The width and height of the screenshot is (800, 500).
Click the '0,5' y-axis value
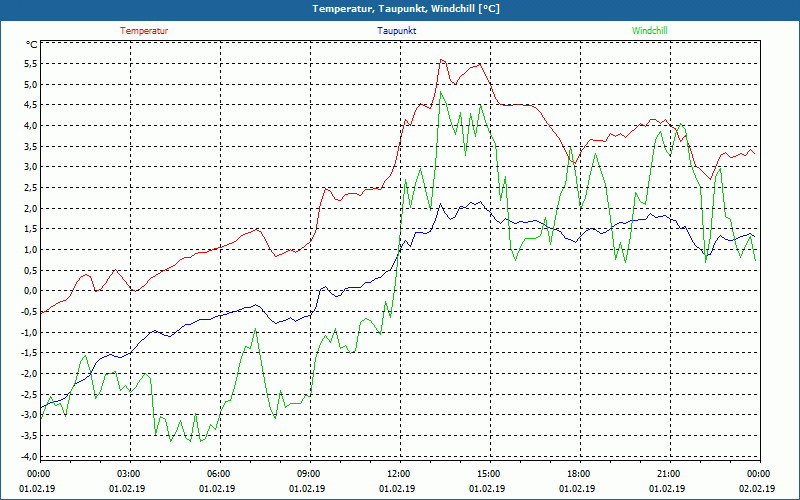[31, 270]
